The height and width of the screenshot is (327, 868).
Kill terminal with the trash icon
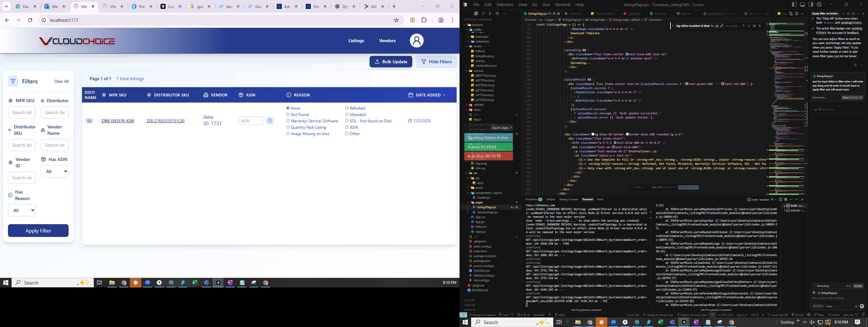pos(786,199)
